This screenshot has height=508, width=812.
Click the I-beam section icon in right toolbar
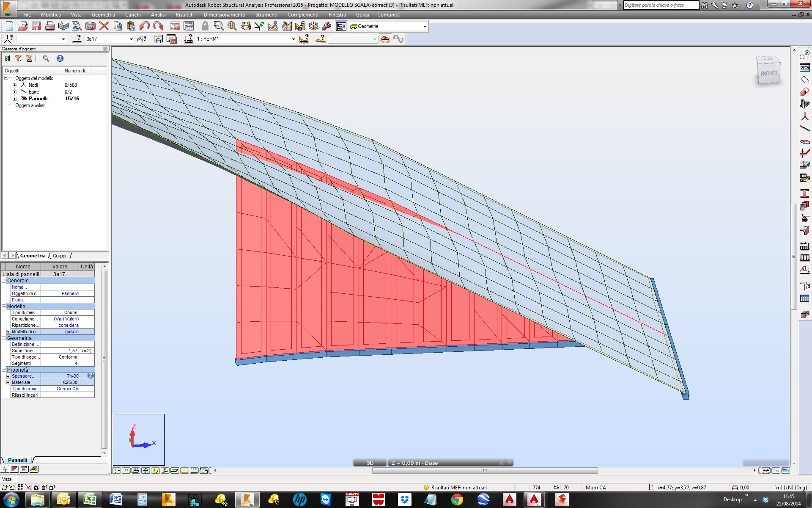(x=804, y=193)
